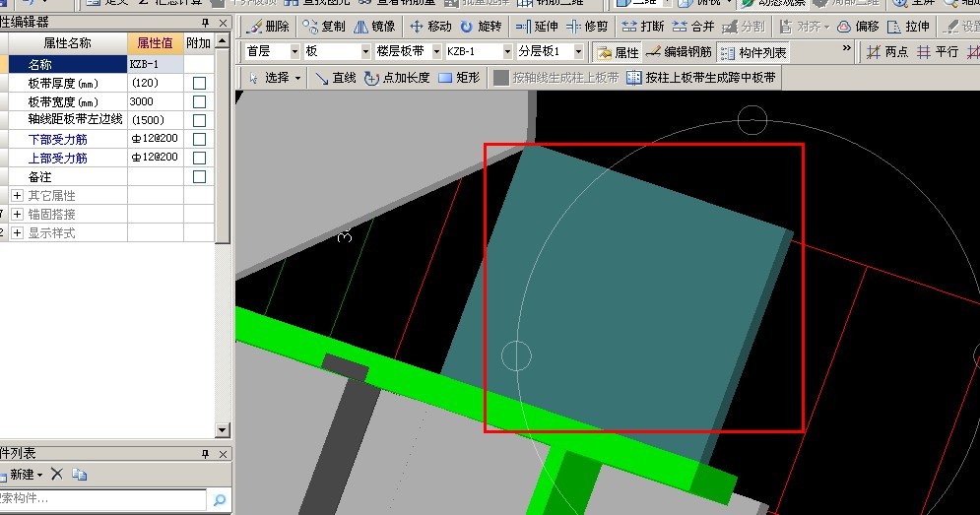Toggle the 构件列表 (Component list) button
Screen dimensions: 980x515
(753, 52)
